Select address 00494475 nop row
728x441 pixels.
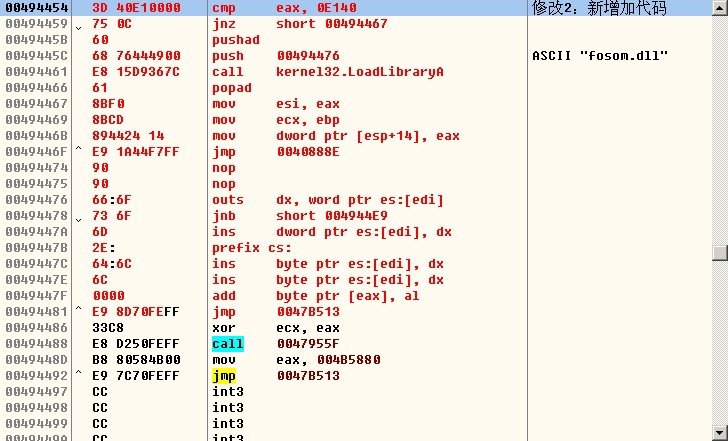pyautogui.click(x=356, y=184)
